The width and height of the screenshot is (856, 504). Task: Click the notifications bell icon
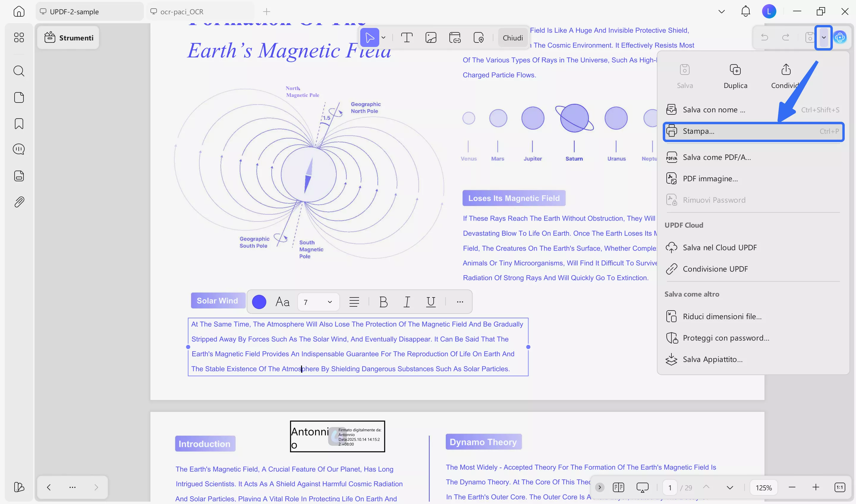[x=745, y=12]
